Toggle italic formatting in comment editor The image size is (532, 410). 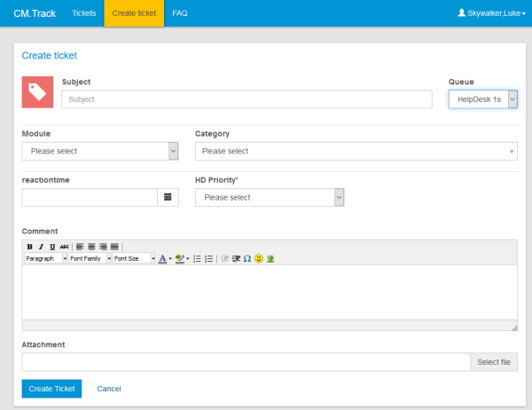coord(41,247)
